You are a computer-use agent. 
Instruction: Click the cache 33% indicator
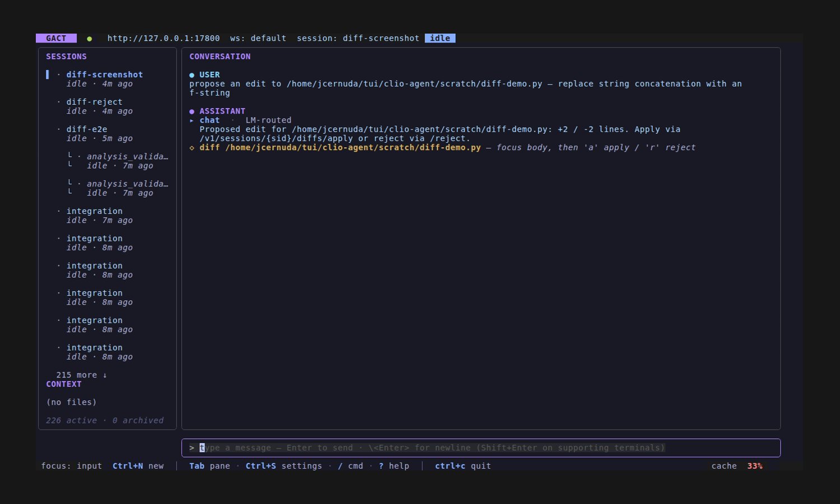[737, 466]
